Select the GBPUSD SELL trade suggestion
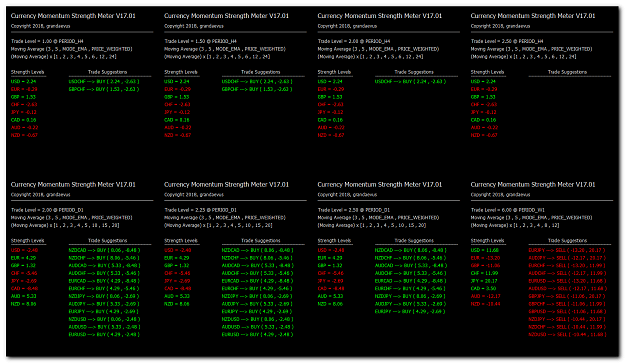This screenshot has height=363, width=625. click(567, 311)
